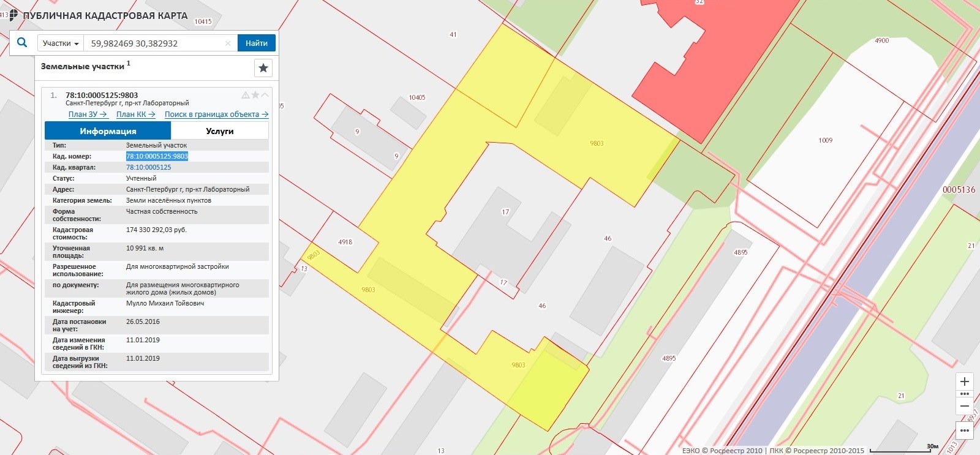The height and width of the screenshot is (455, 980).
Task: Zoom in the map with plus
Action: point(965,382)
